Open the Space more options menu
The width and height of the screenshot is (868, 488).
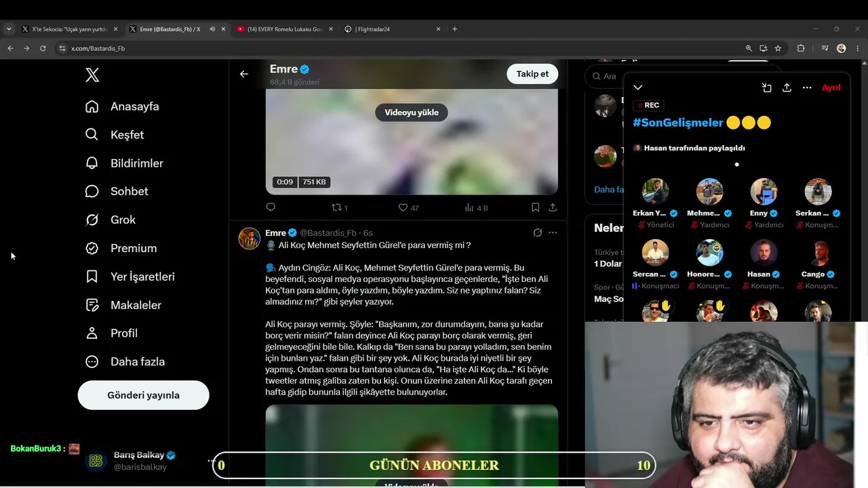[x=807, y=87]
